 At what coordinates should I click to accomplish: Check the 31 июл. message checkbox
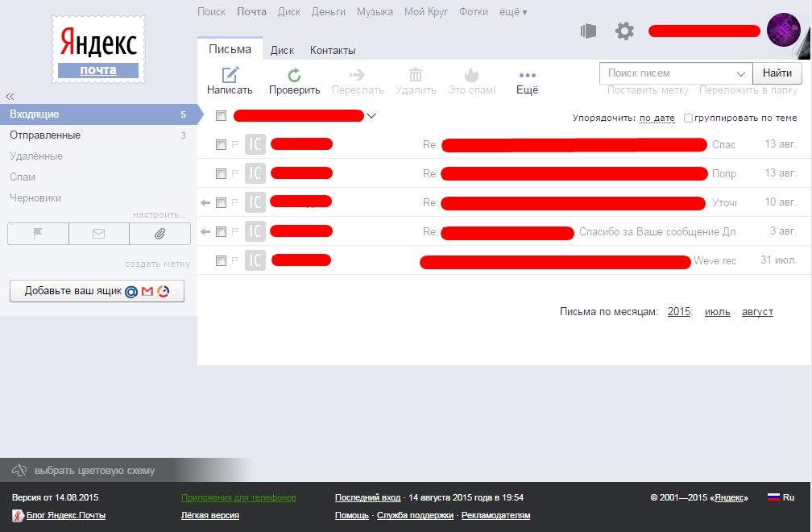point(221,260)
